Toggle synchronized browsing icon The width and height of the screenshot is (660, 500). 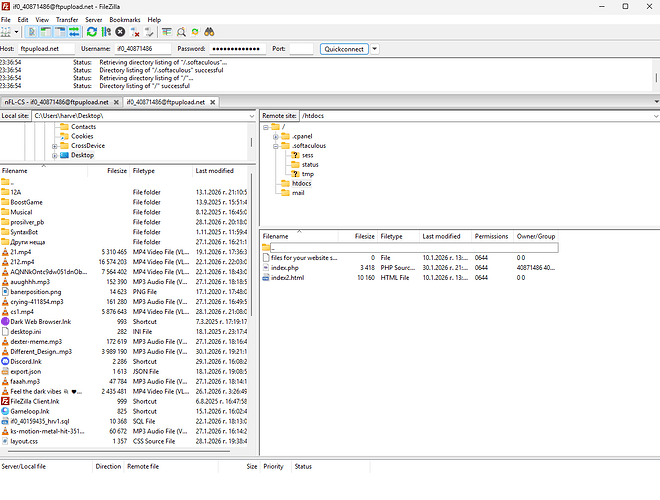196,32
